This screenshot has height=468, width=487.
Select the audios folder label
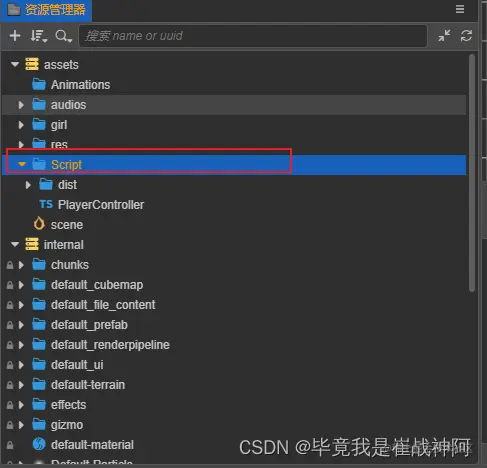pyautogui.click(x=68, y=105)
